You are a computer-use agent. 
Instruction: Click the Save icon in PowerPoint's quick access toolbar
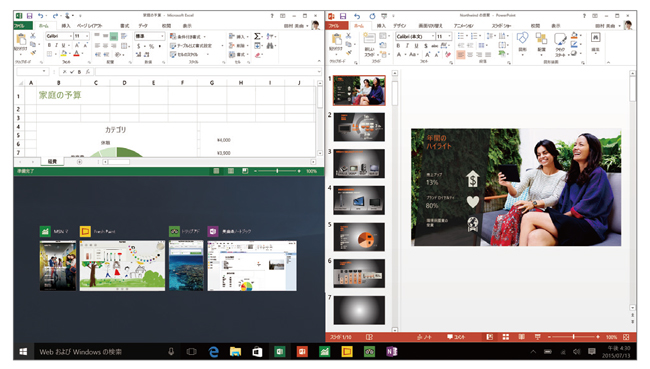coord(342,16)
